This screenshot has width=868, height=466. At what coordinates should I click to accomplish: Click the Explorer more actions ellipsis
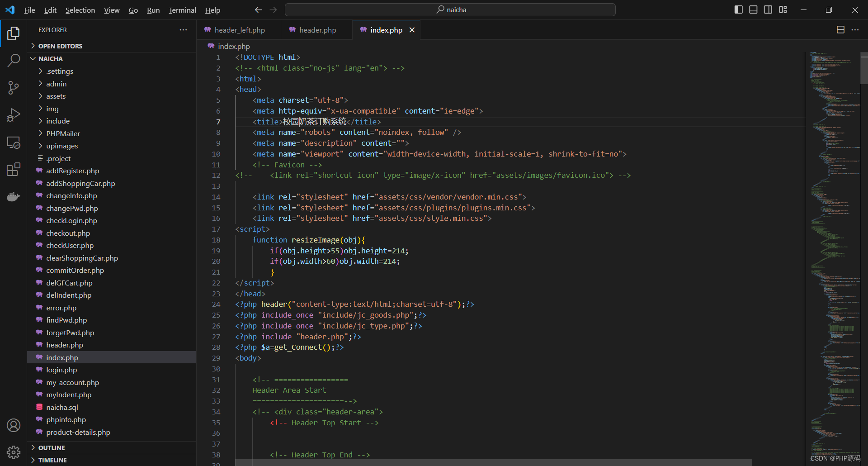point(183,30)
